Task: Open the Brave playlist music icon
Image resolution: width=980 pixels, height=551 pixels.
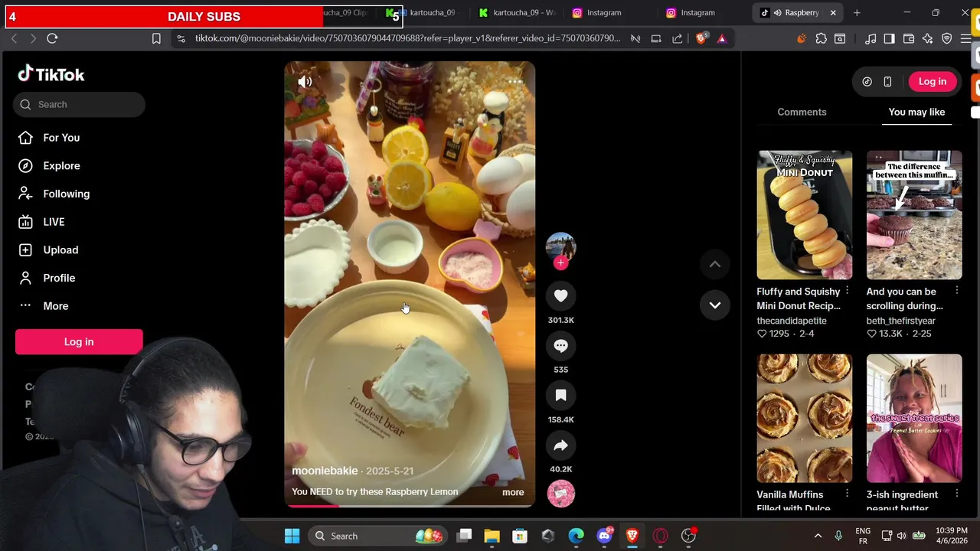Action: (x=871, y=38)
